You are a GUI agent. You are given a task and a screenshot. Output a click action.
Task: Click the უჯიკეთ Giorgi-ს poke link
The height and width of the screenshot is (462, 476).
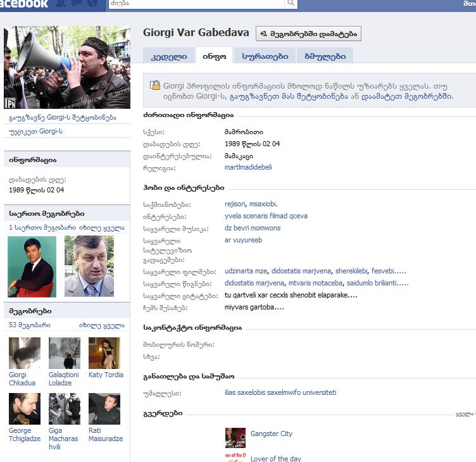click(36, 132)
